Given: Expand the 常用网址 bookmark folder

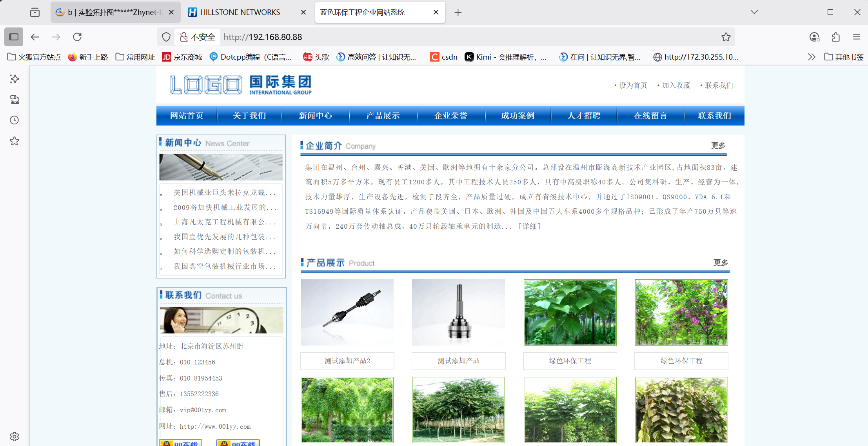Looking at the screenshot, I should coord(135,57).
